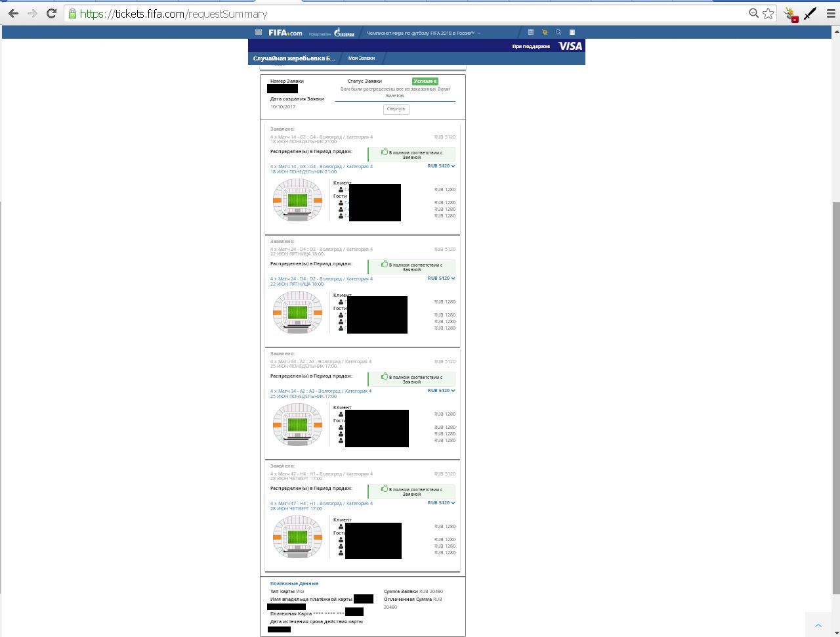Click the Клиент person icon under Match 14
840x637 pixels.
(x=341, y=190)
